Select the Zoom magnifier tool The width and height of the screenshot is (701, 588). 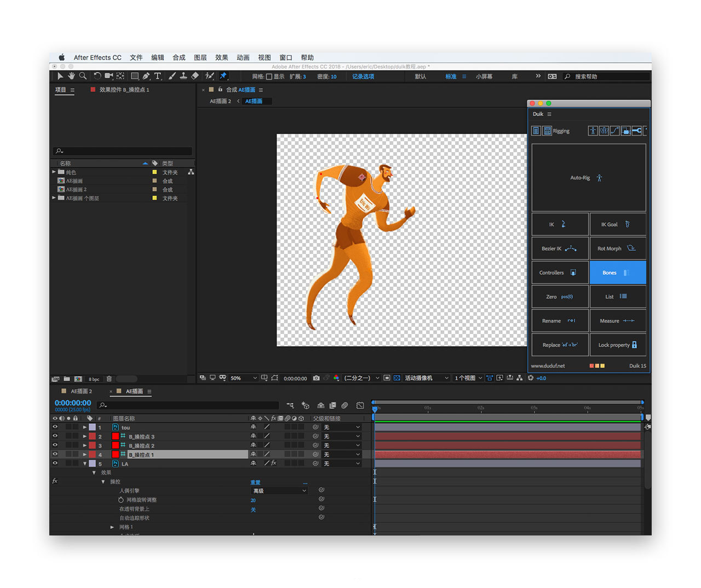tap(83, 76)
